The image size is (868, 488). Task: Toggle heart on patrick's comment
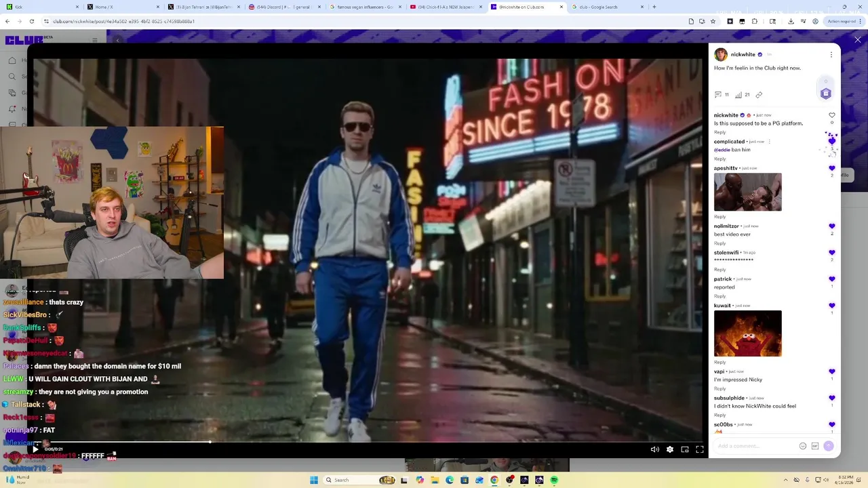(x=832, y=279)
